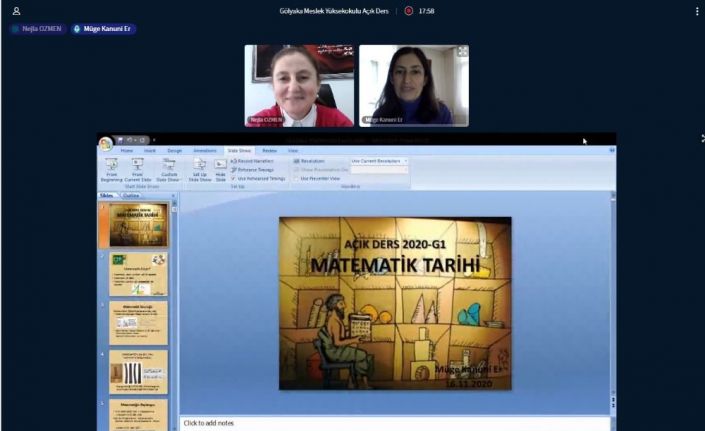Switch to the Outline pane tab

pyautogui.click(x=131, y=196)
